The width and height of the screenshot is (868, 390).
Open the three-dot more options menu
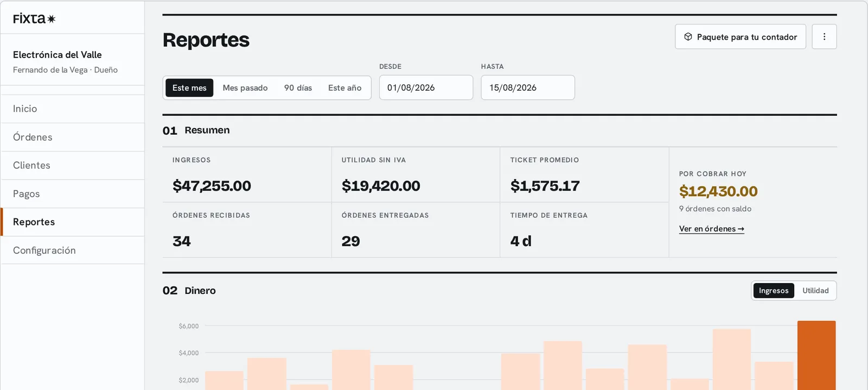(x=824, y=36)
